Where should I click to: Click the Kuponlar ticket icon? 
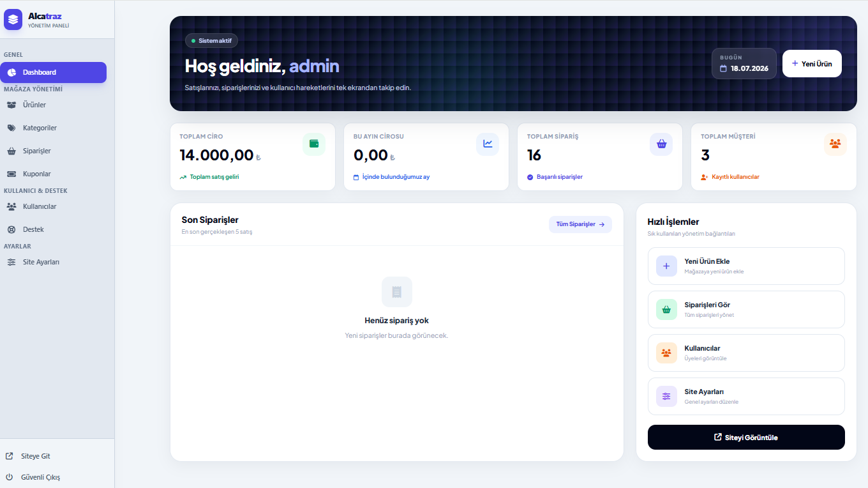pos(11,174)
